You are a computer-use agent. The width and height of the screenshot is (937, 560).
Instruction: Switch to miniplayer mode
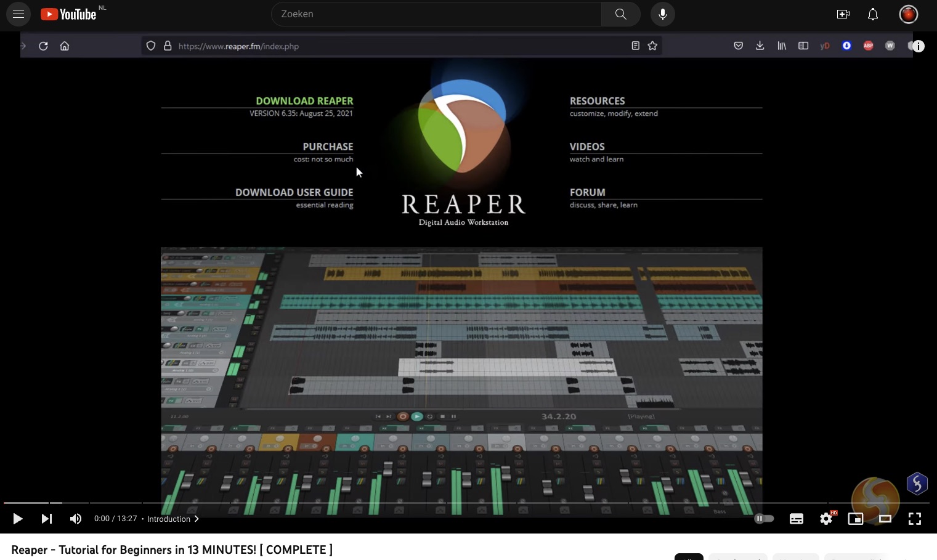pos(856,519)
